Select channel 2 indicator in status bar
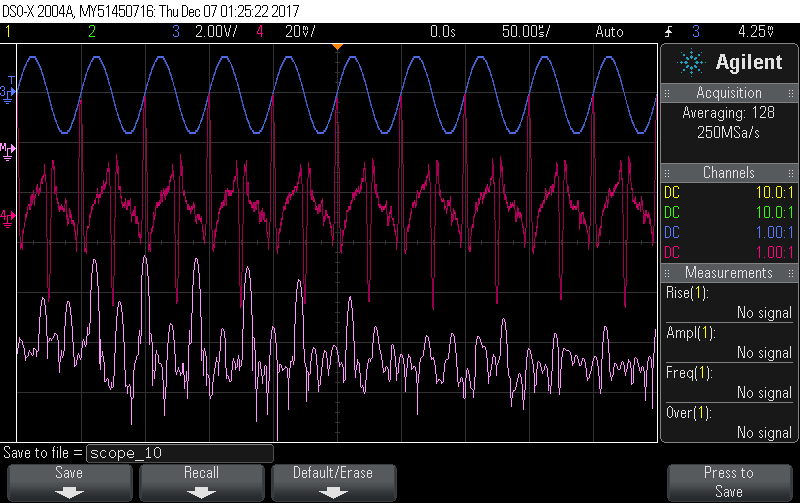 pos(92,32)
